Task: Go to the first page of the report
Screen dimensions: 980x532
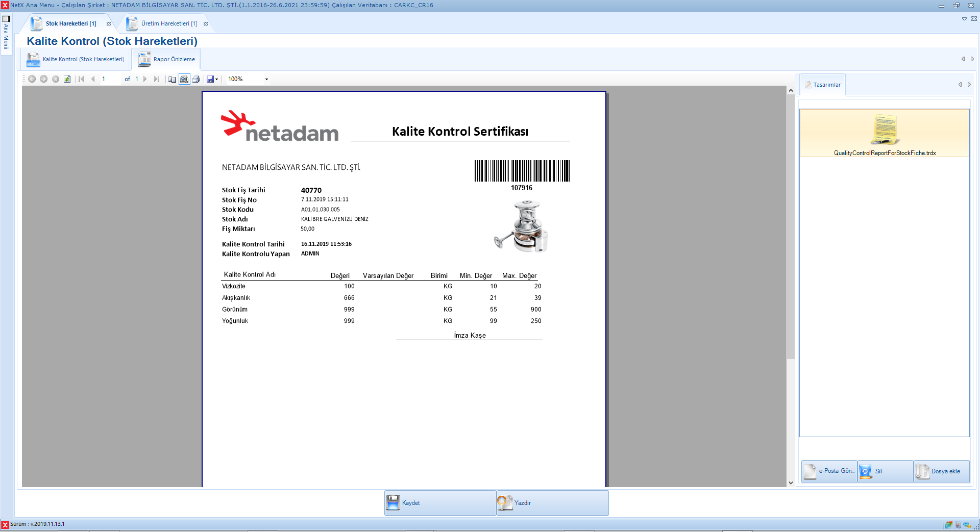Action: click(81, 79)
